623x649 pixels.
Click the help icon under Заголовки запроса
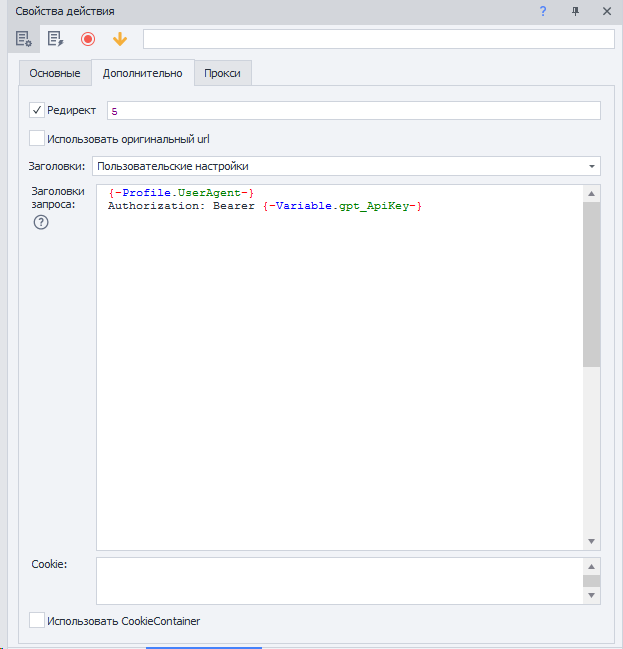(x=41, y=223)
